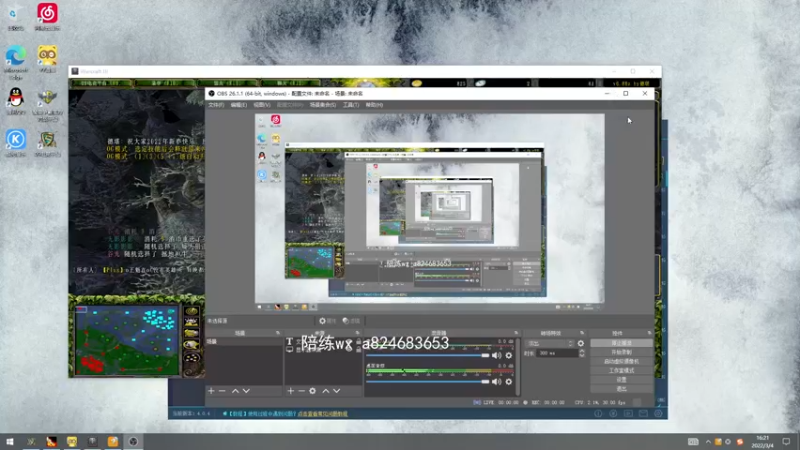Move scene down in Scenes panel

tap(246, 391)
